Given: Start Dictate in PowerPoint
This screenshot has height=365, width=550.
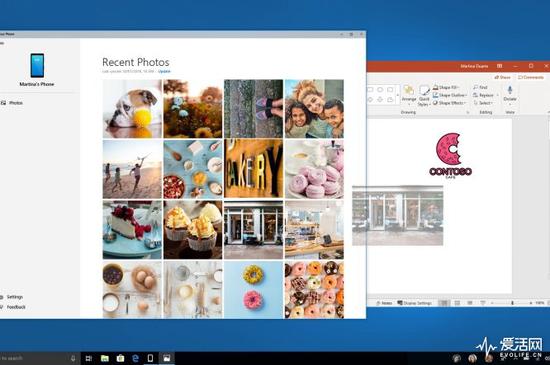Looking at the screenshot, I should tap(510, 94).
